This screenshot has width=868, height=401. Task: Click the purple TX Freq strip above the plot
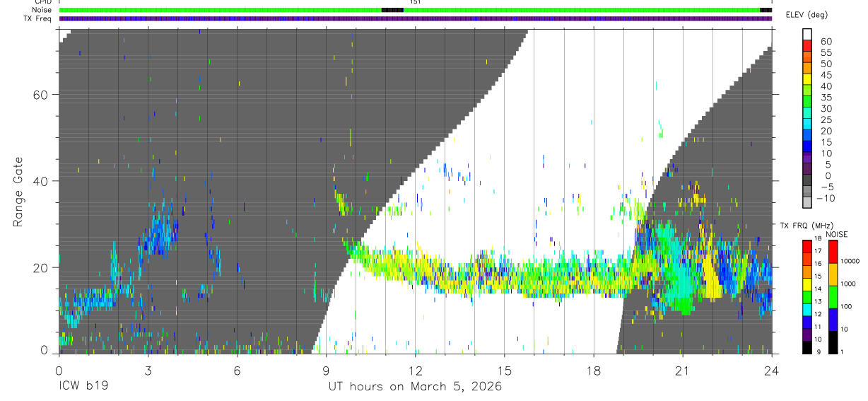[416, 19]
